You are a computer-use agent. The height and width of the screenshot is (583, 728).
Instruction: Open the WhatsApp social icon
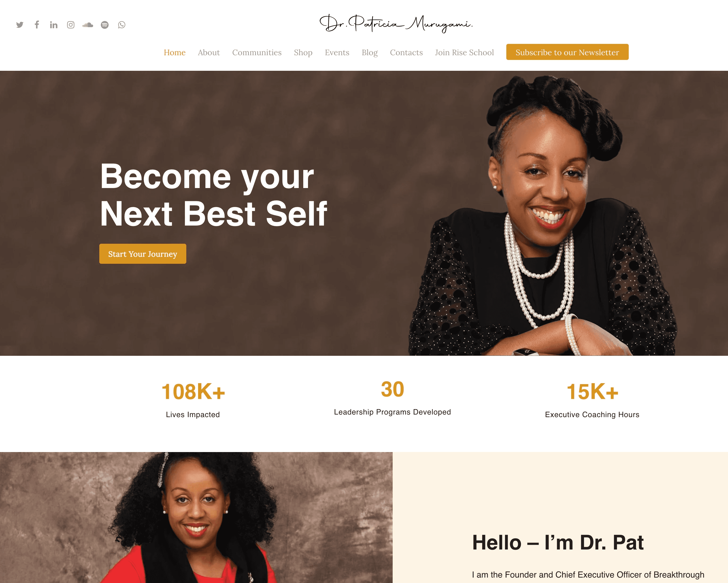121,25
